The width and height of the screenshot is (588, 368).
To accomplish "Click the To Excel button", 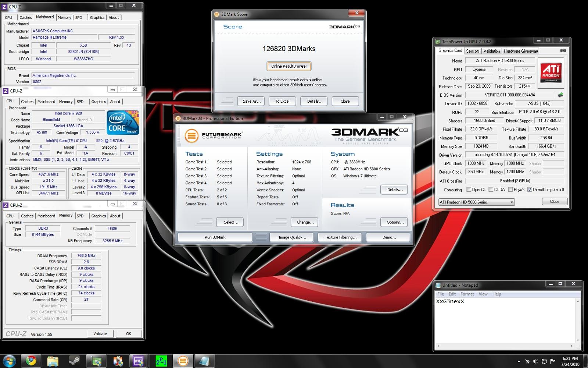I will pyautogui.click(x=282, y=101).
